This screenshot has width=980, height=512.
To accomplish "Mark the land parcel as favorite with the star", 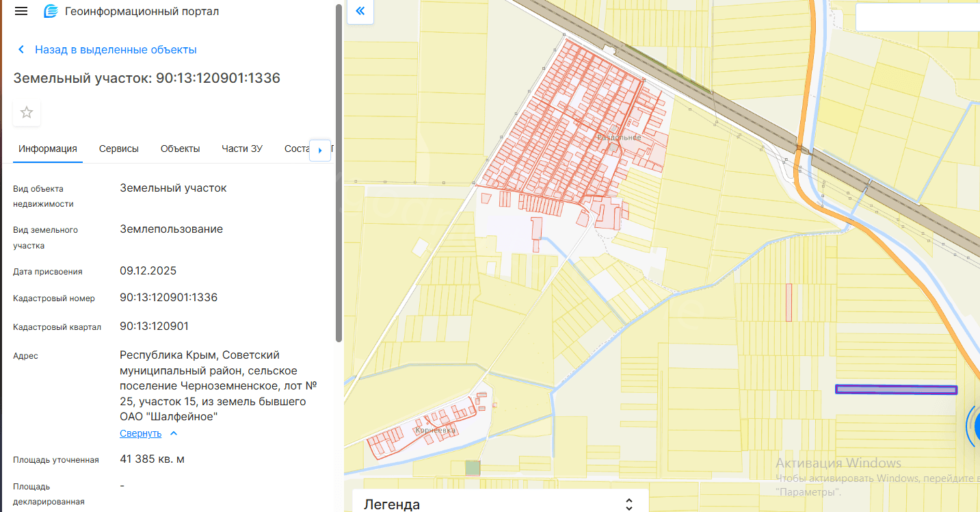I will coord(27,112).
